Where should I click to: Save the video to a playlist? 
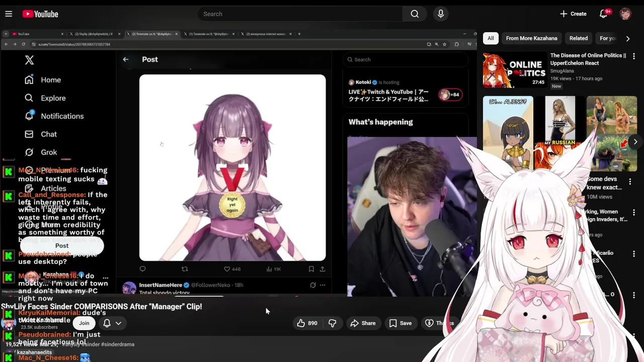[400, 323]
